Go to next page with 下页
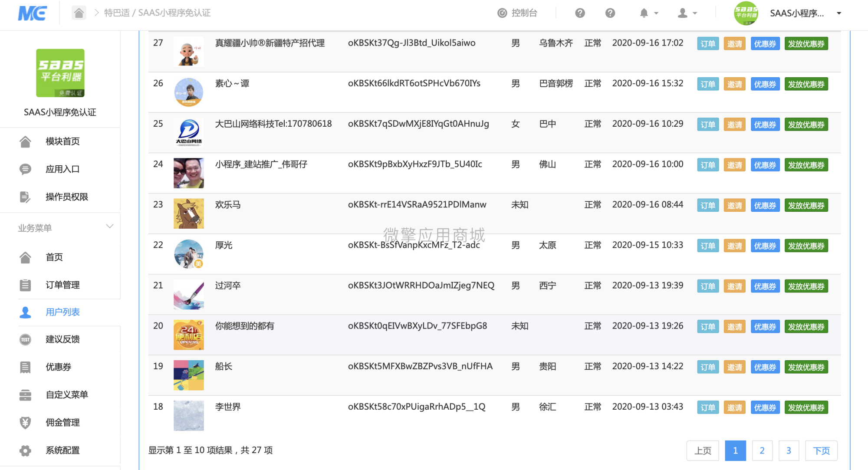Viewport: 868px width, 470px height. tap(821, 450)
